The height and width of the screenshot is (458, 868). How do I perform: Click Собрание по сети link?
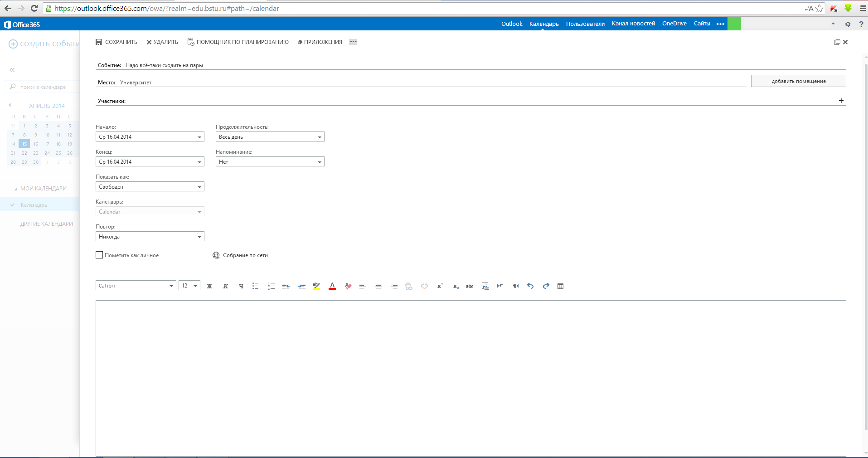tap(240, 255)
